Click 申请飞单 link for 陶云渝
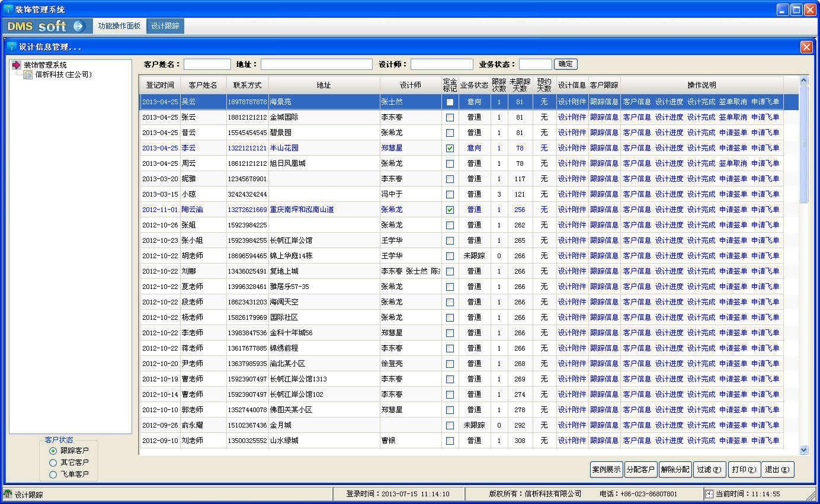The width and height of the screenshot is (820, 504). [765, 210]
